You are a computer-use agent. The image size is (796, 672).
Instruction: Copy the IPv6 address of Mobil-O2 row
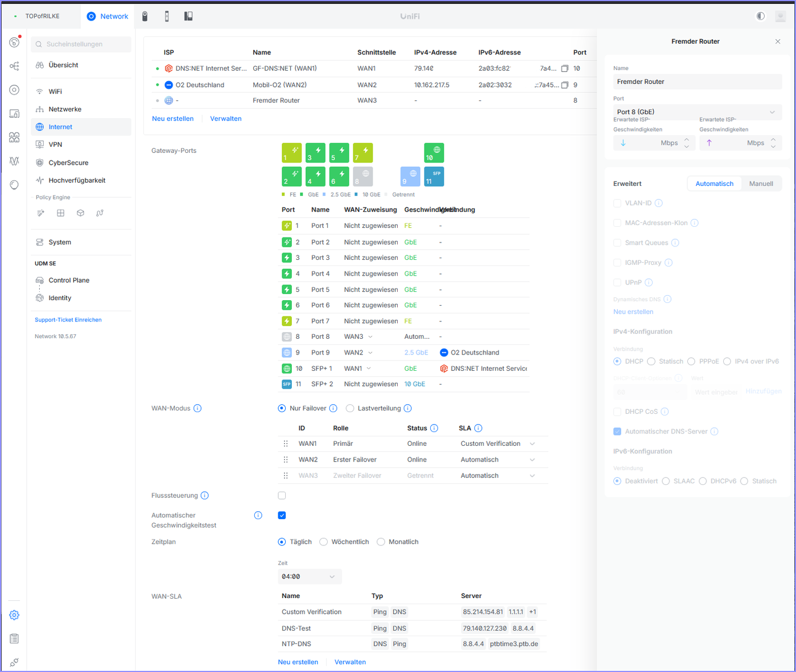(565, 85)
